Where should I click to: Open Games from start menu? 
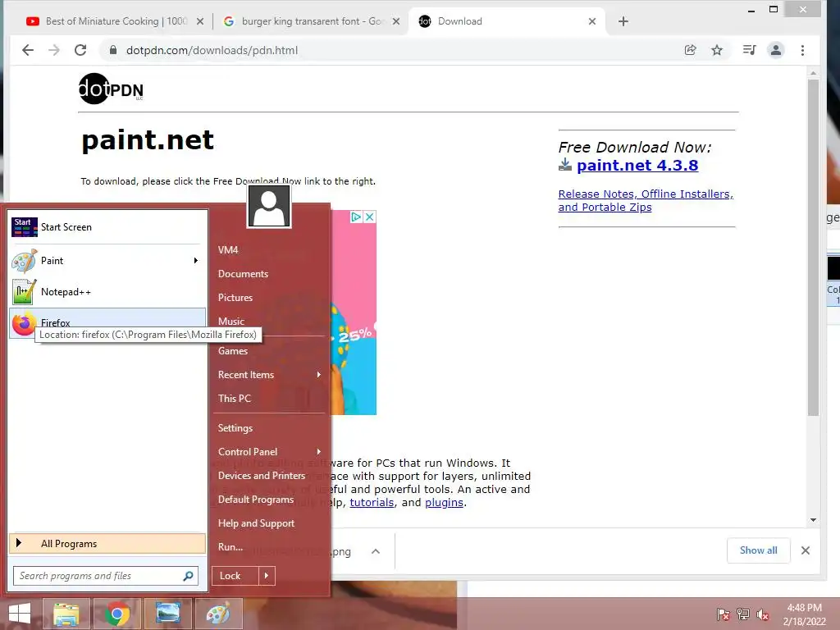pyautogui.click(x=232, y=351)
